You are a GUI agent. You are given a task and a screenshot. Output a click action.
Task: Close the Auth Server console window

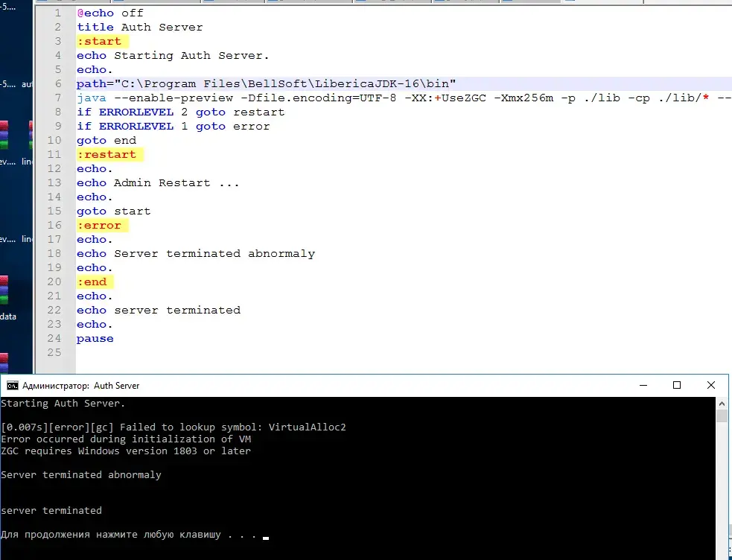[x=711, y=386]
